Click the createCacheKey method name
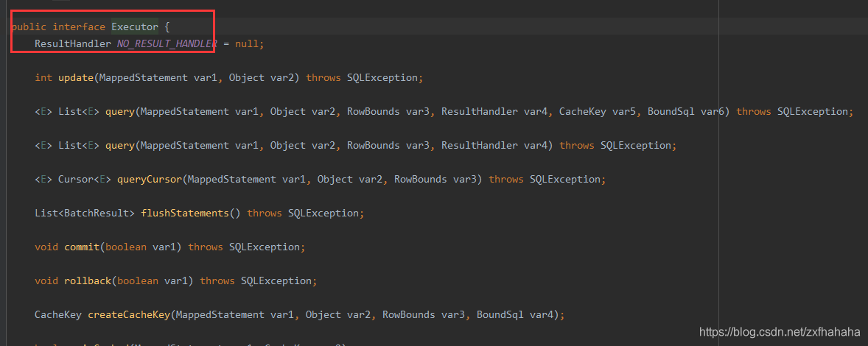This screenshot has width=868, height=346. pyautogui.click(x=129, y=314)
